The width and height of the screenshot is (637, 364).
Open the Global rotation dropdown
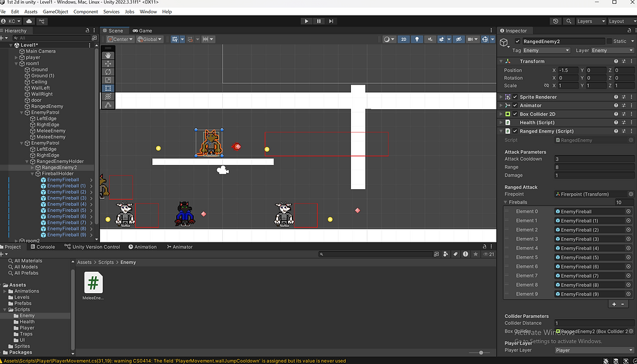149,40
